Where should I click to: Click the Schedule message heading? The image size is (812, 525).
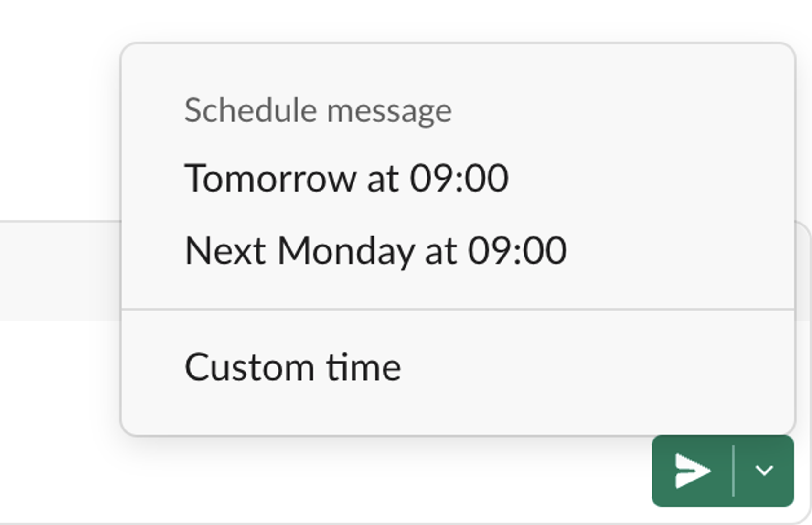tap(318, 111)
